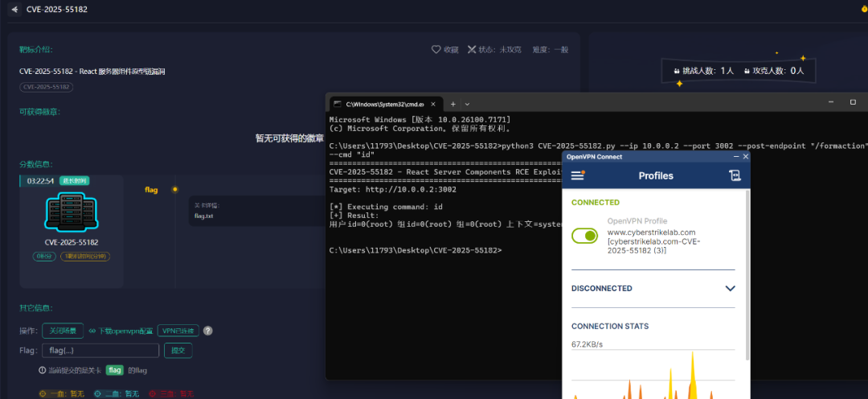Click the terminal prompt line at bottom
This screenshot has height=399, width=868.
[416, 250]
